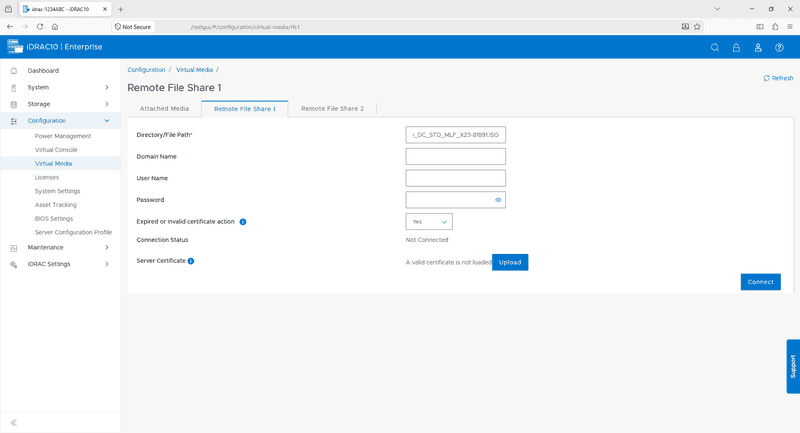Open Licenses in sidebar
The height and width of the screenshot is (433, 800).
47,177
